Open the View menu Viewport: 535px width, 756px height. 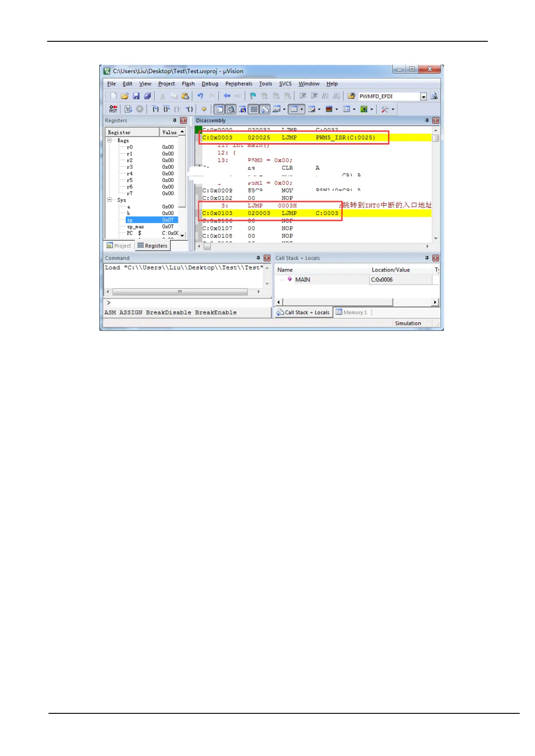(145, 84)
